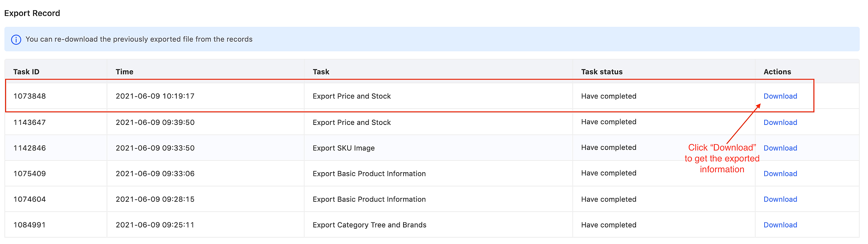868x244 pixels.
Task: Download the export for task 1073848
Action: tap(780, 96)
